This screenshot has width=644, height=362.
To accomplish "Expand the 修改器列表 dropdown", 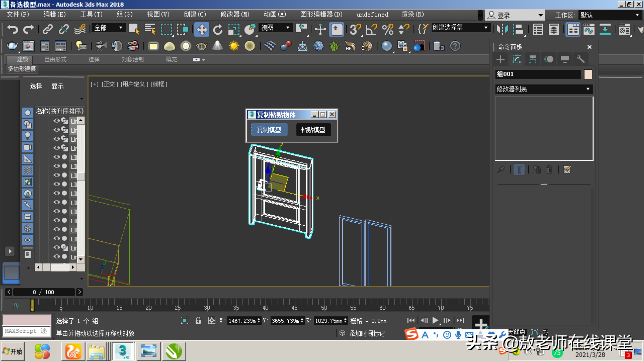I will pos(588,89).
